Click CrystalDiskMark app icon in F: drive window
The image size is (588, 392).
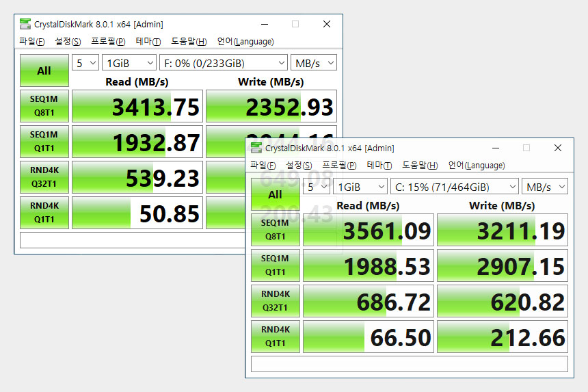tap(25, 24)
